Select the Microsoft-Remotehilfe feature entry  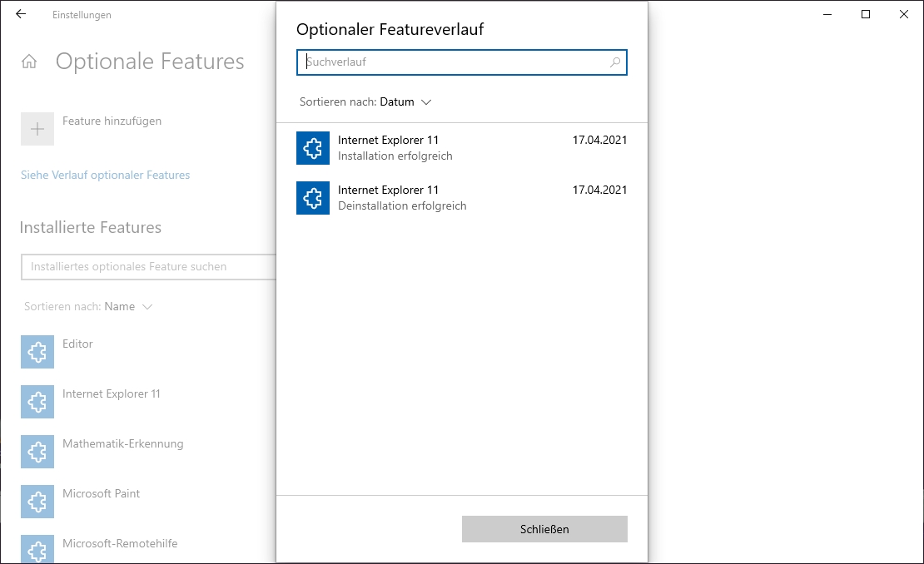120,544
